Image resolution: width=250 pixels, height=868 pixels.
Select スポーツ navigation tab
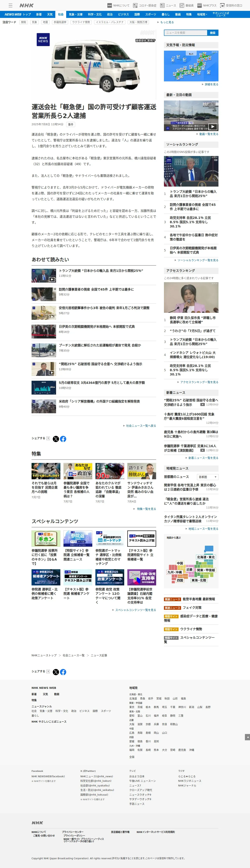pos(151,14)
